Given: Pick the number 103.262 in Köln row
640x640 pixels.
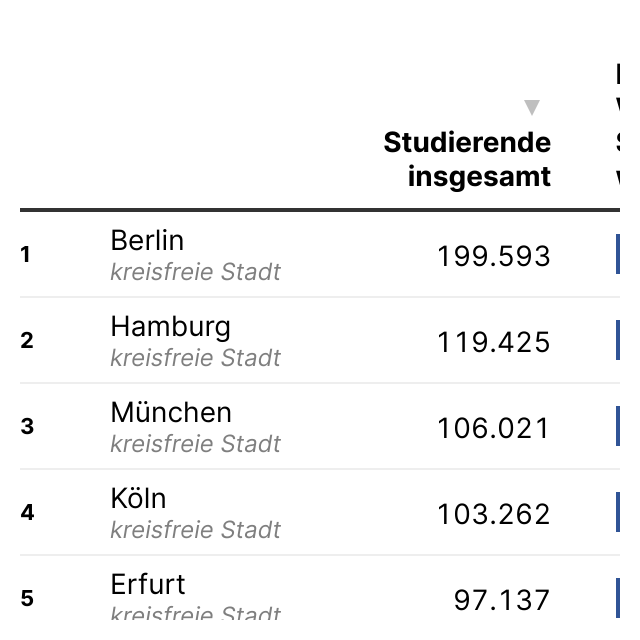Looking at the screenshot, I should tap(494, 514).
